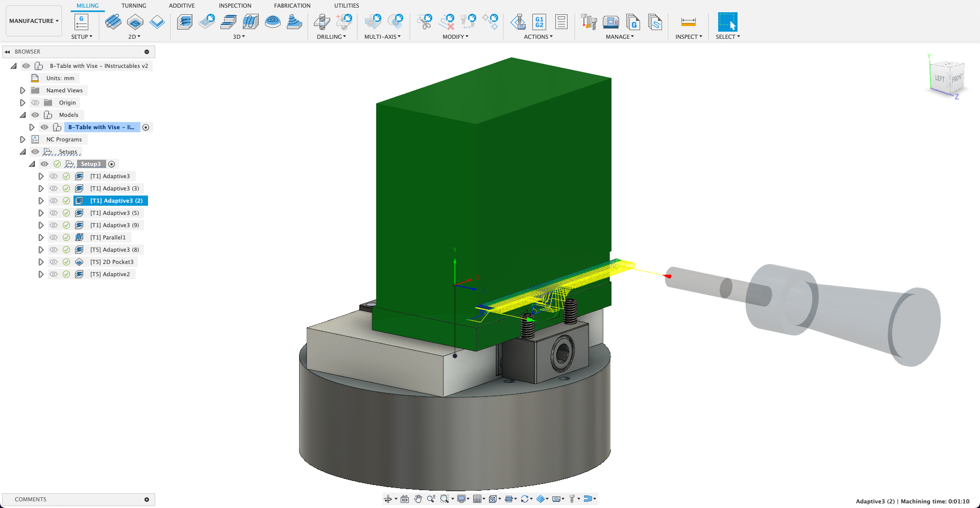Select the 3D Adaptive Clearing tool

[185, 21]
